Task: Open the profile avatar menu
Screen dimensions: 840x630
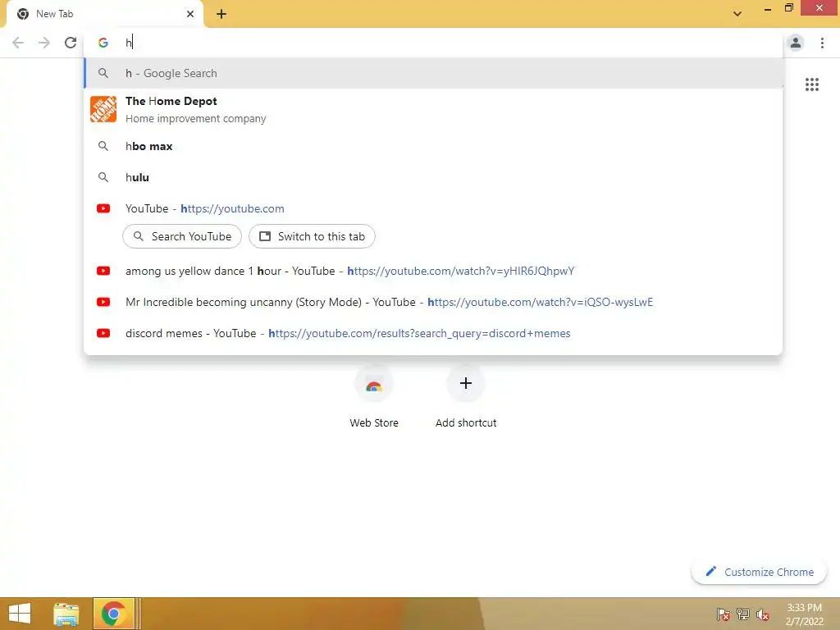Action: (x=796, y=43)
